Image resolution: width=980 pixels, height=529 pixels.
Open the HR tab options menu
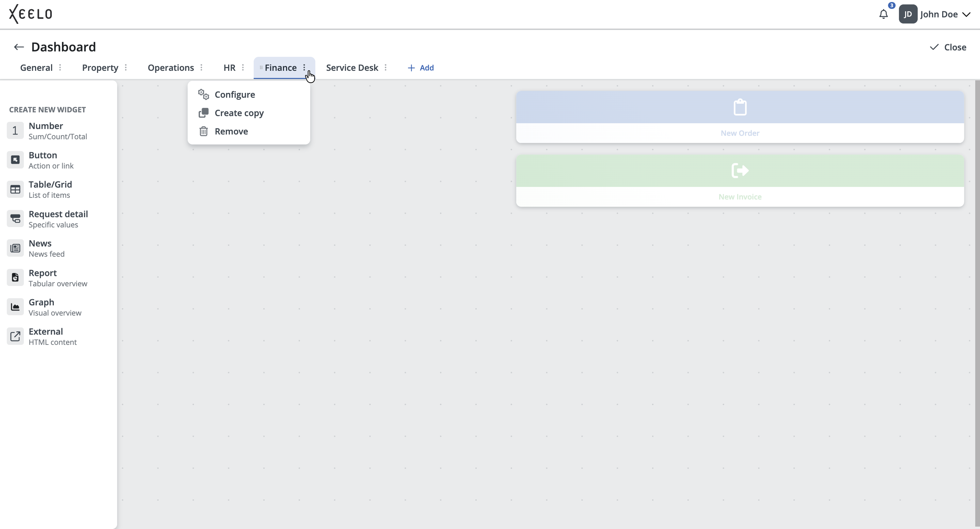[x=243, y=68]
